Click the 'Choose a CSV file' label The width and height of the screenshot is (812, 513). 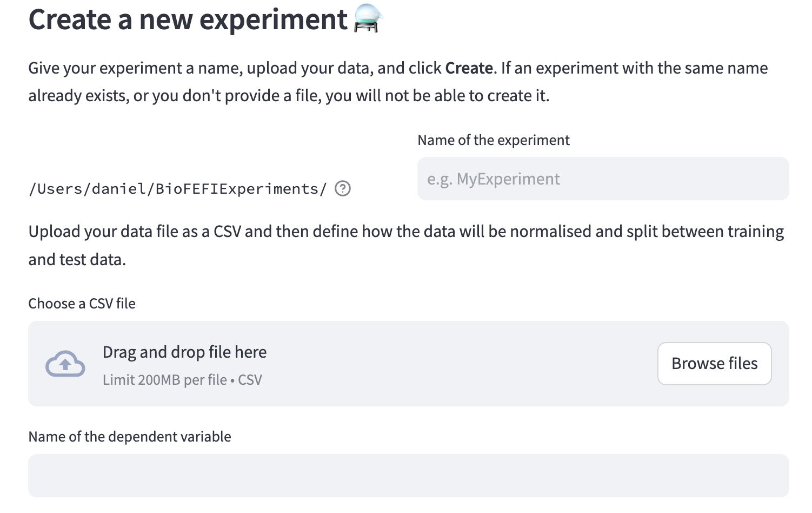click(81, 303)
